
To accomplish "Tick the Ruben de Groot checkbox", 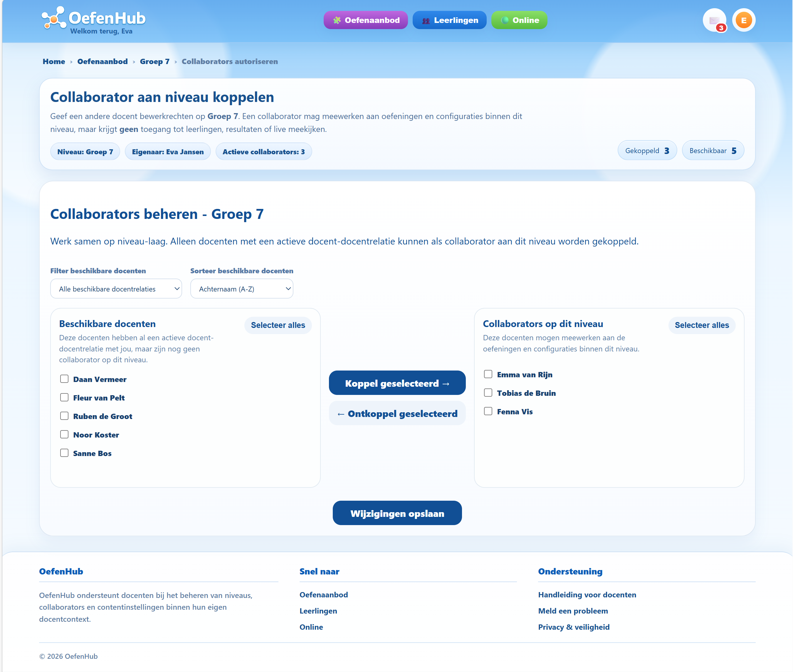I will click(64, 416).
